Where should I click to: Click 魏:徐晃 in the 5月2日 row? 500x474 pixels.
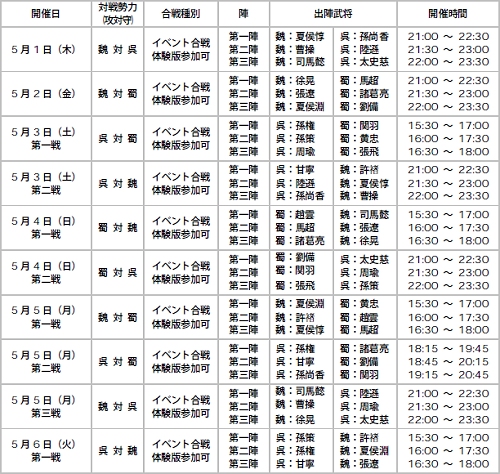click(295, 81)
